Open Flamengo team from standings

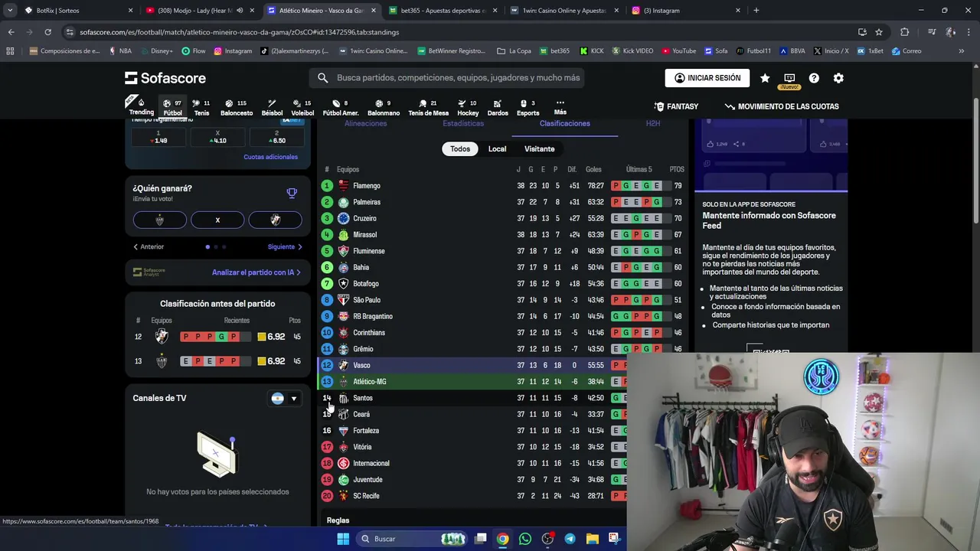pos(366,186)
